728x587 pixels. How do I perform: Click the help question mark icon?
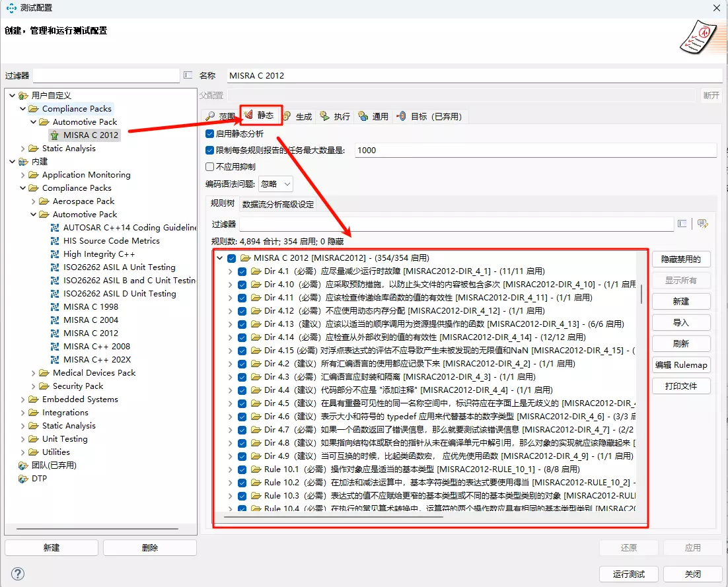point(18,574)
